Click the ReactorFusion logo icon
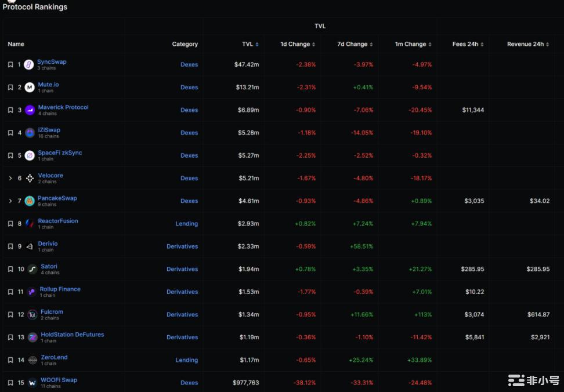This screenshot has width=564, height=392. point(30,224)
